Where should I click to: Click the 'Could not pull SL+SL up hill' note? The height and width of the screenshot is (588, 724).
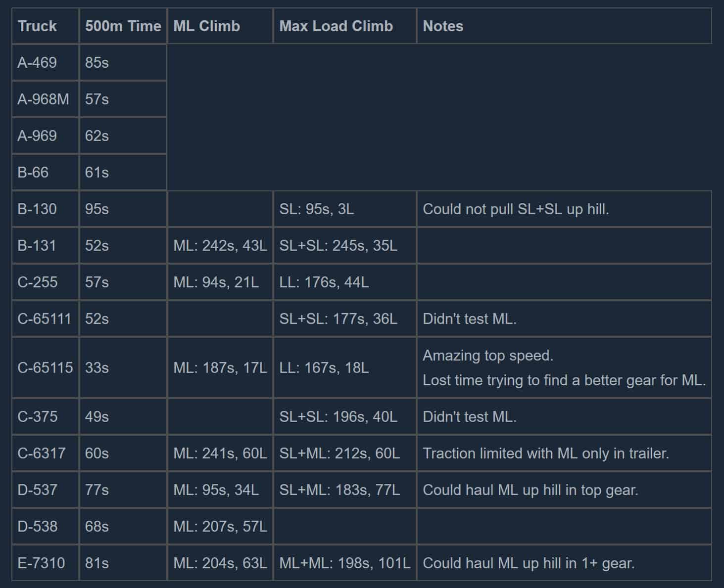516,209
